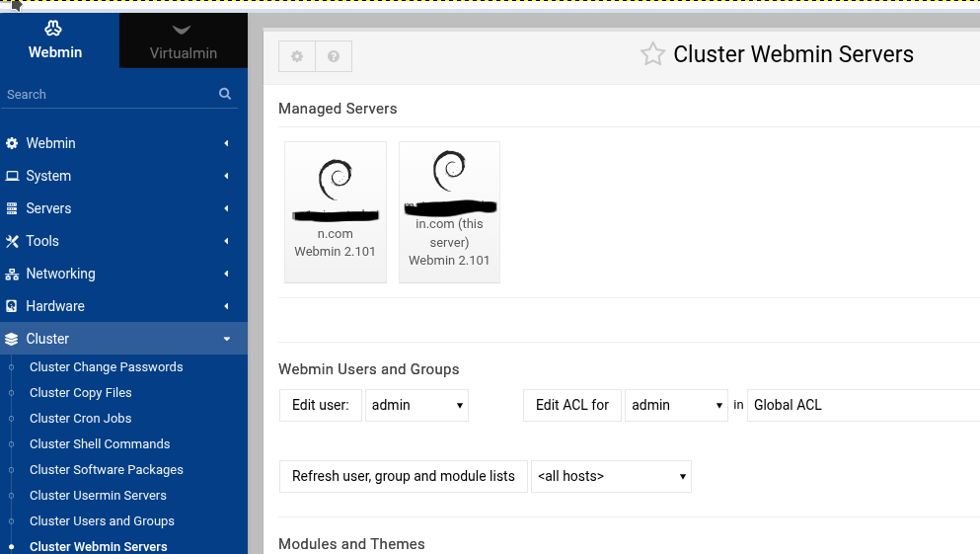Expand the Networking menu category
Viewport: 980px width, 554px height.
coord(123,274)
